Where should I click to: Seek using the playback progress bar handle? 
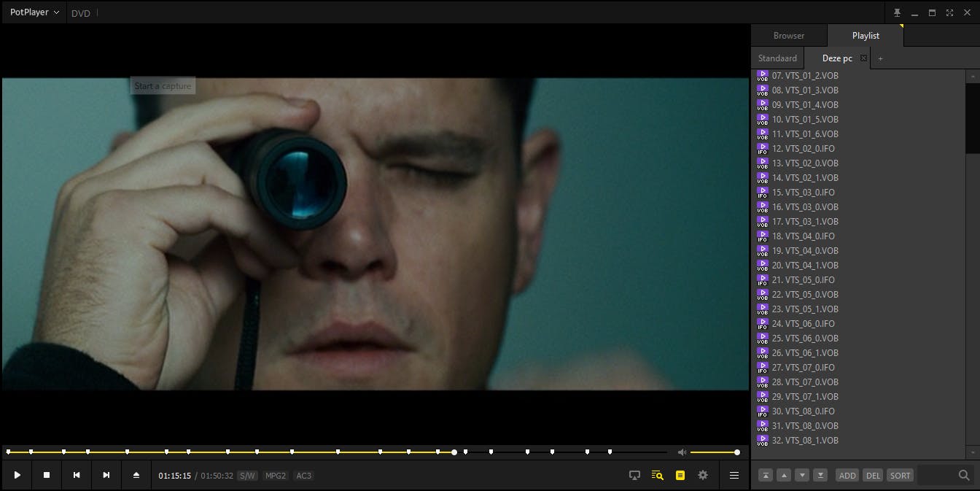(x=454, y=452)
